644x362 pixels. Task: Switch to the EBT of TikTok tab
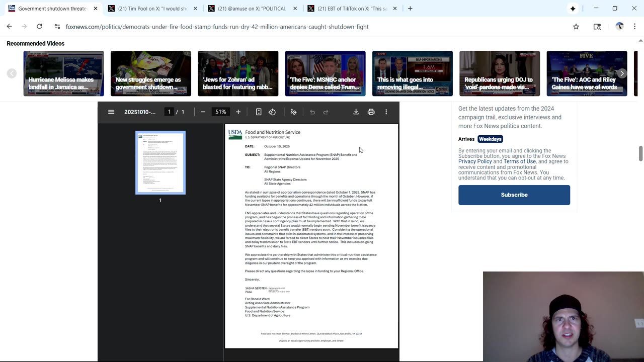pyautogui.click(x=351, y=9)
